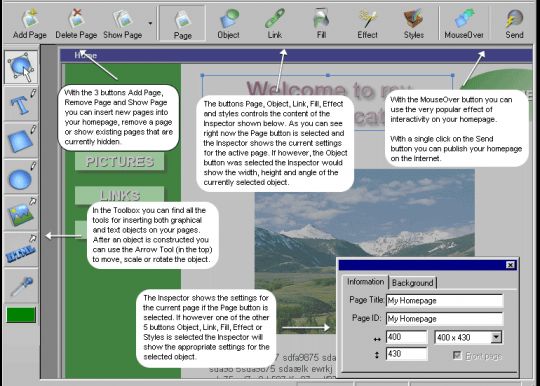Click the Page ID input field
Screen dimensions: 540x386
click(x=445, y=319)
